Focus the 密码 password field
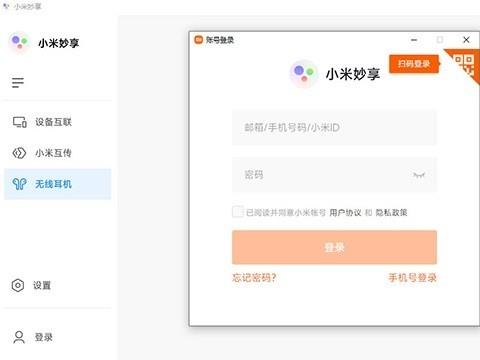Viewport: 480px width, 360px height. coord(334,175)
